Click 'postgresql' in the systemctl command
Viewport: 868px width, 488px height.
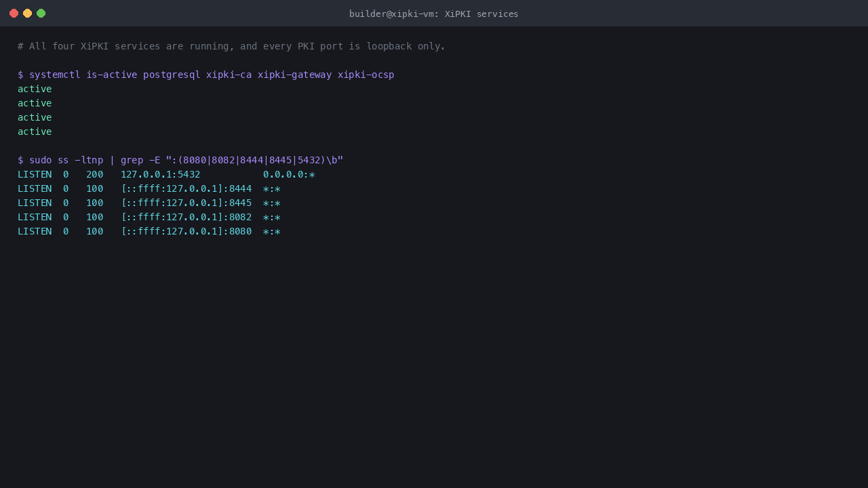point(172,75)
